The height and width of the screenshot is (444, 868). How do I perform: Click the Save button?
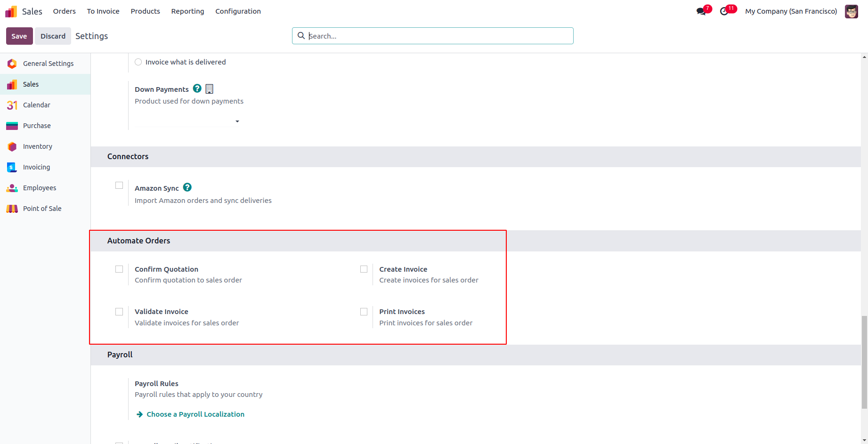[19, 36]
